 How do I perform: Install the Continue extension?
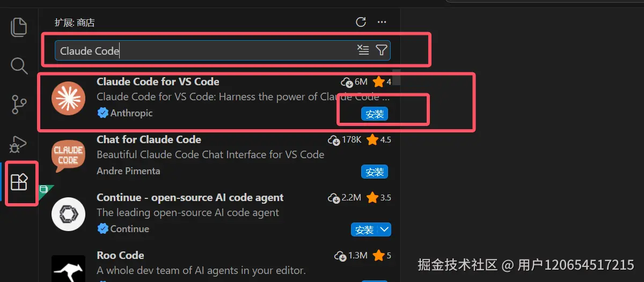pos(364,229)
